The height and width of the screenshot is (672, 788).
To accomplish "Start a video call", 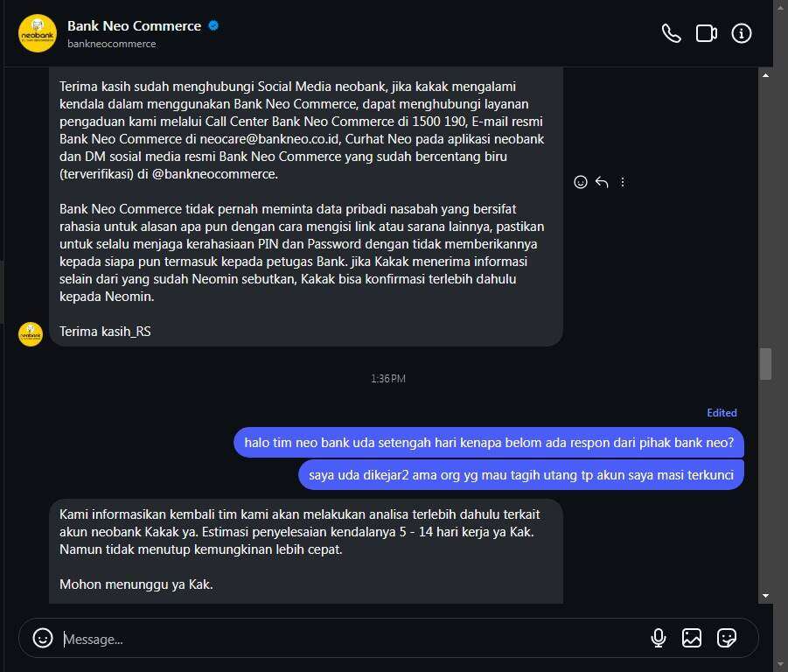I will (706, 33).
